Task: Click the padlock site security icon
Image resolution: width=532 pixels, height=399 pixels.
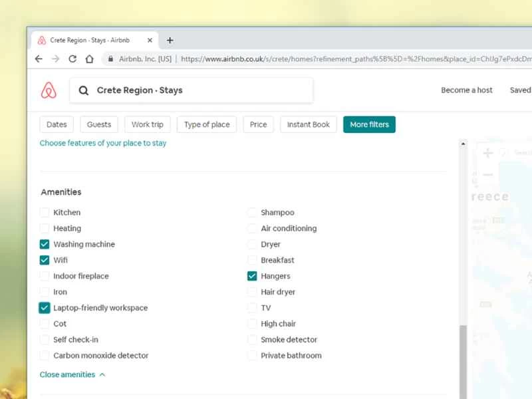Action: click(110, 59)
